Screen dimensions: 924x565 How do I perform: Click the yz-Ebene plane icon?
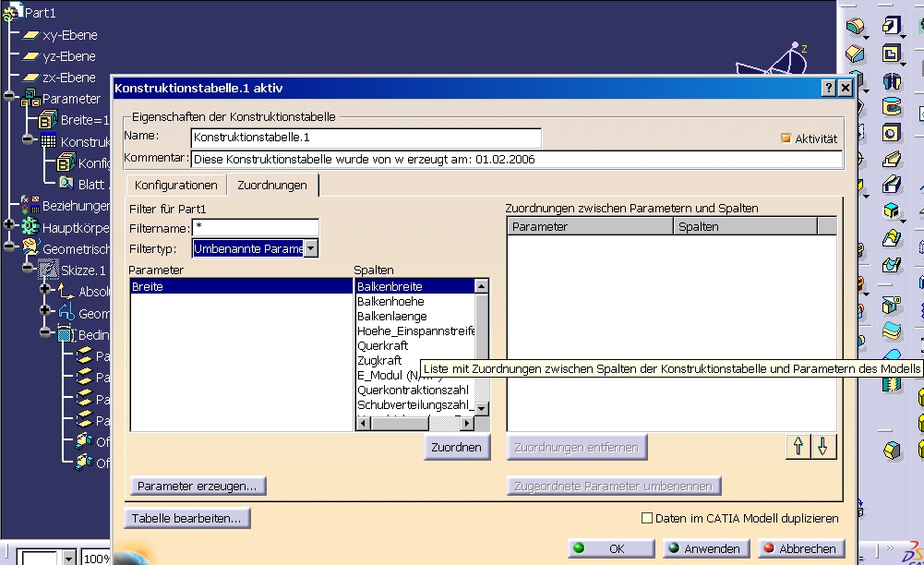[x=30, y=56]
